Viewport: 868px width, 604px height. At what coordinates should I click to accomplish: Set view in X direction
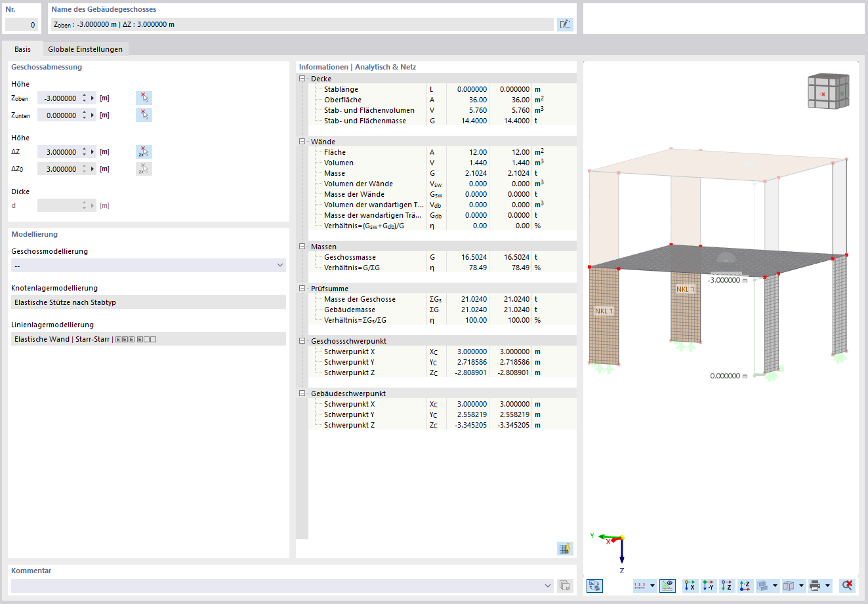[x=690, y=586]
